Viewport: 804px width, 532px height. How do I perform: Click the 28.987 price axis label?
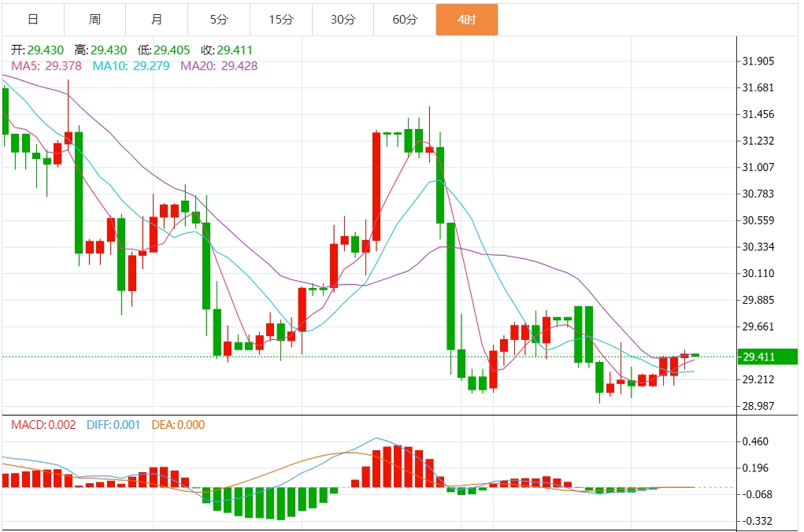tap(758, 406)
